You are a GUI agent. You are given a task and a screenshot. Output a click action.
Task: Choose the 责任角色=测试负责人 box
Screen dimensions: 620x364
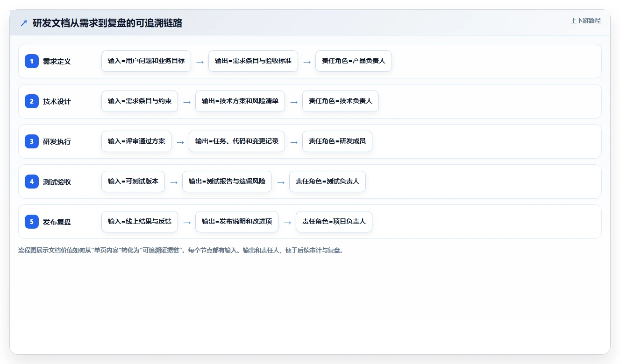(328, 182)
